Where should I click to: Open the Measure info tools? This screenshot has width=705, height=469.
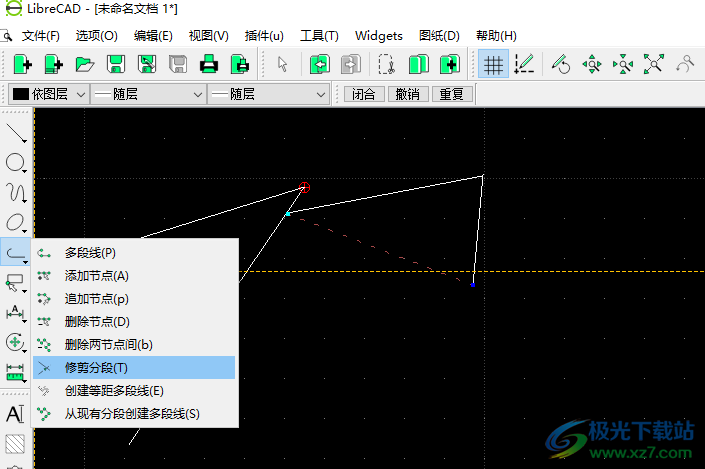16,372
